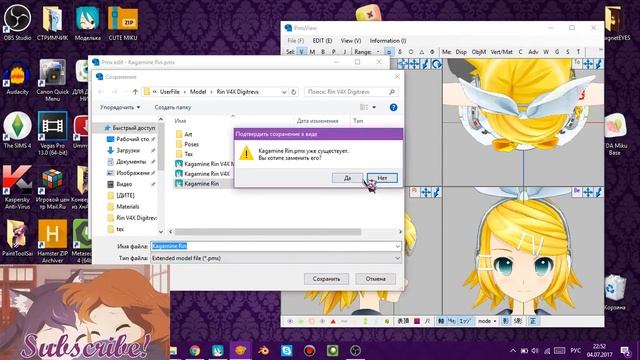Viewport: 640px width, 360px height.
Task: Open Документы in the navigation pane
Action: click(131, 162)
